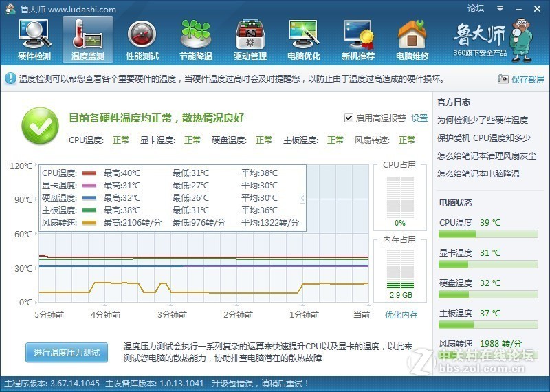Click the 保存截屏 link
The image size is (550, 392).
(x=528, y=79)
